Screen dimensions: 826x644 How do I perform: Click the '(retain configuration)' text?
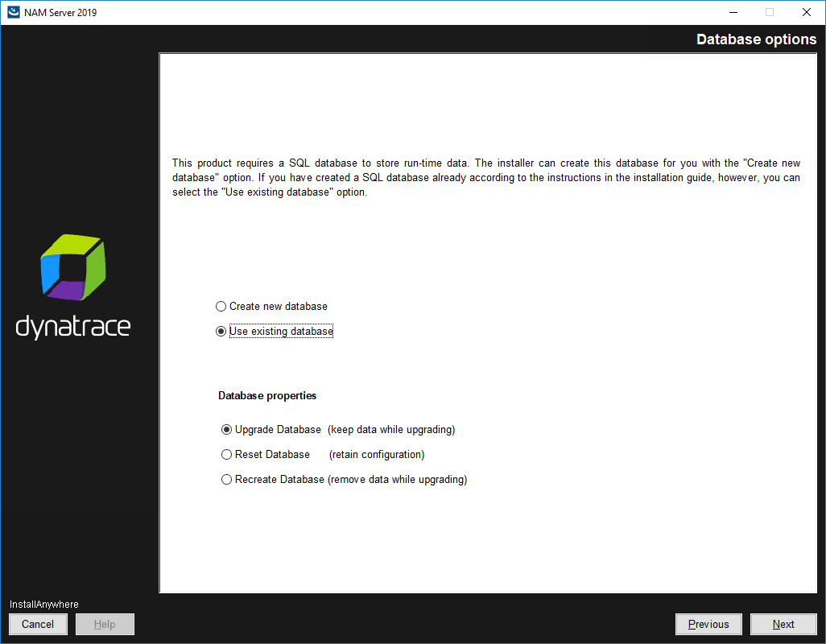(377, 455)
